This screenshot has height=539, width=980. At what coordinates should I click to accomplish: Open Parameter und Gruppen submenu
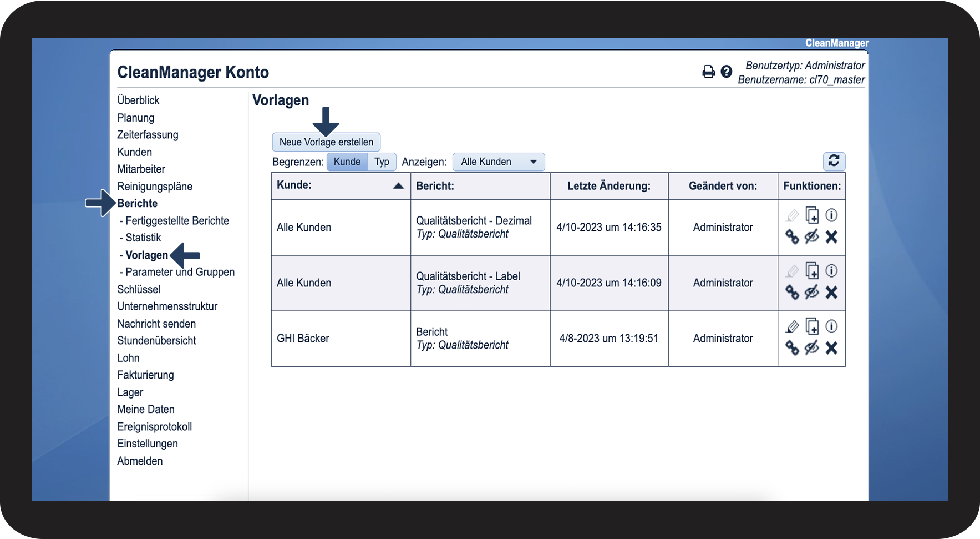(x=180, y=272)
